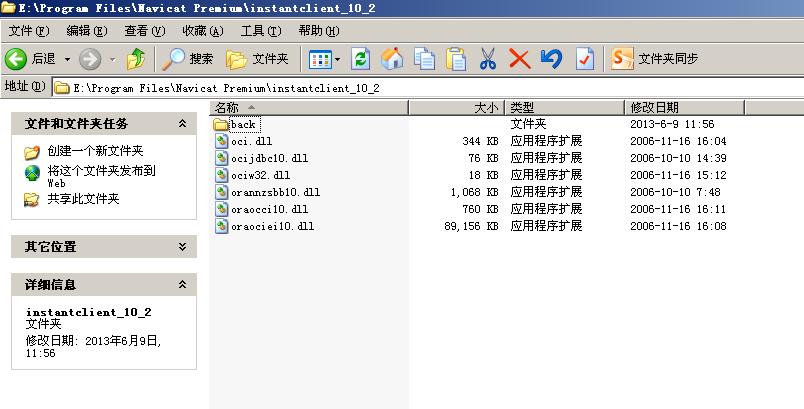
Task: Select the oraociei10.dll file icon
Action: (222, 226)
